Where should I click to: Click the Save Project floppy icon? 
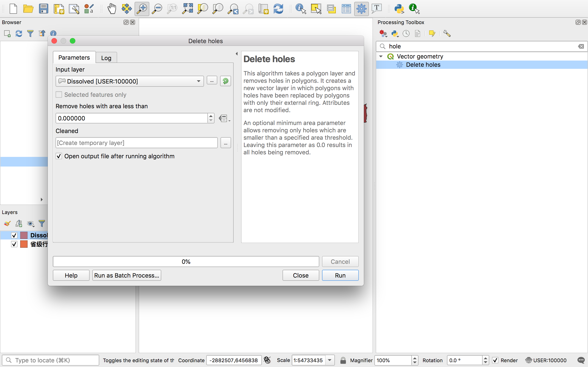pos(43,9)
